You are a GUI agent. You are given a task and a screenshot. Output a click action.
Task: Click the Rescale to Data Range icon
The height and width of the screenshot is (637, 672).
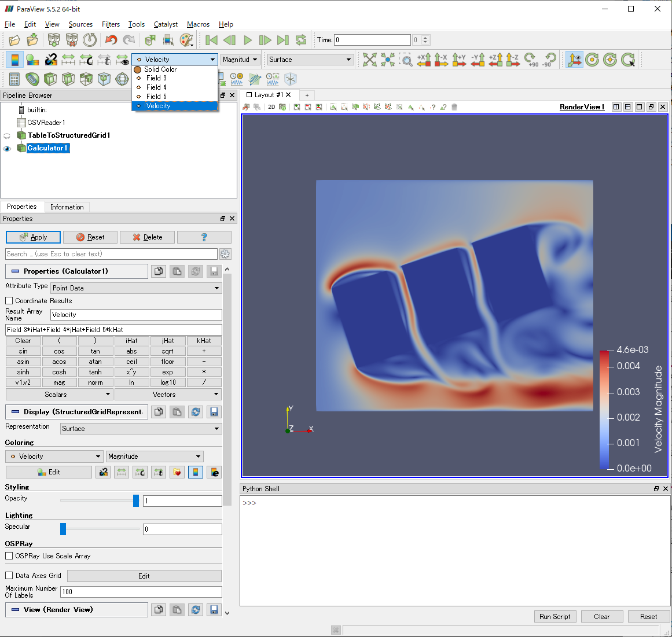point(68,60)
